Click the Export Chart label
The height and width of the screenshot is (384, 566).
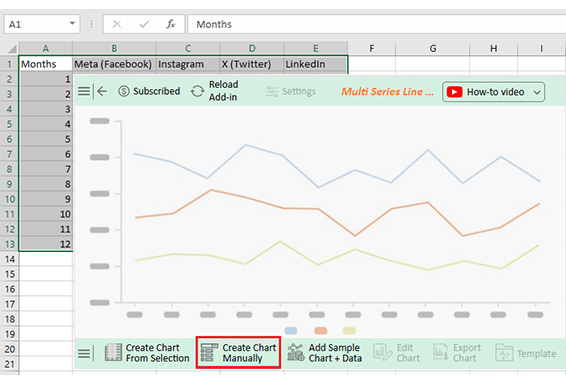pyautogui.click(x=467, y=353)
